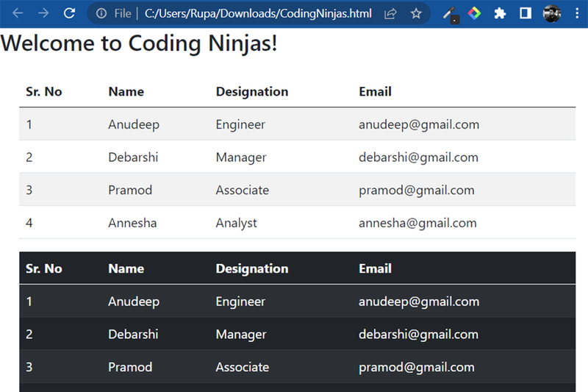Select Anudeep in the light table
The width and height of the screenshot is (588, 392).
134,124
